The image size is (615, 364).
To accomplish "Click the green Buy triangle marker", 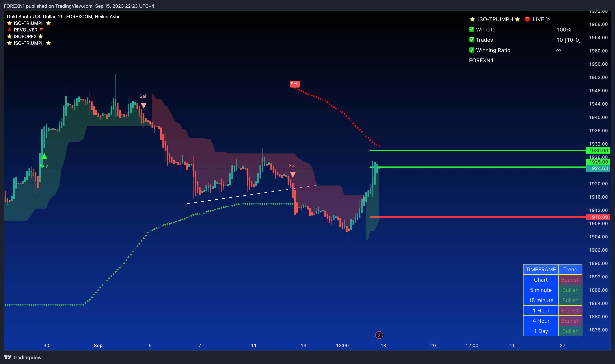I will [x=44, y=156].
